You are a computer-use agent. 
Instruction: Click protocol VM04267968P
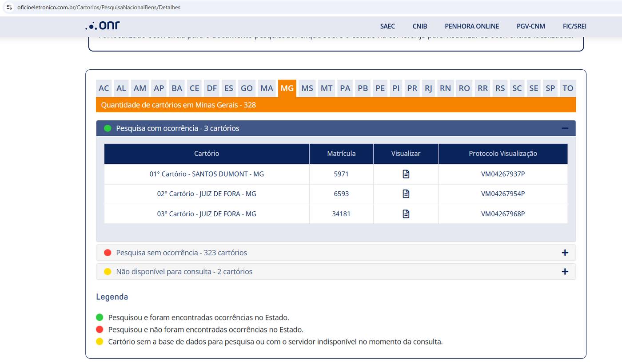(503, 214)
